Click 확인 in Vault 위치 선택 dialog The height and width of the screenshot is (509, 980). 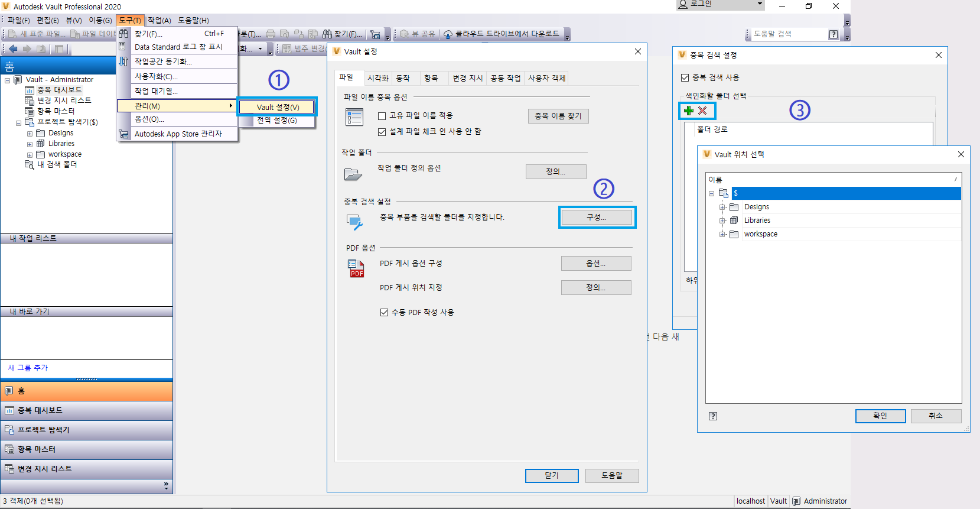coord(880,416)
